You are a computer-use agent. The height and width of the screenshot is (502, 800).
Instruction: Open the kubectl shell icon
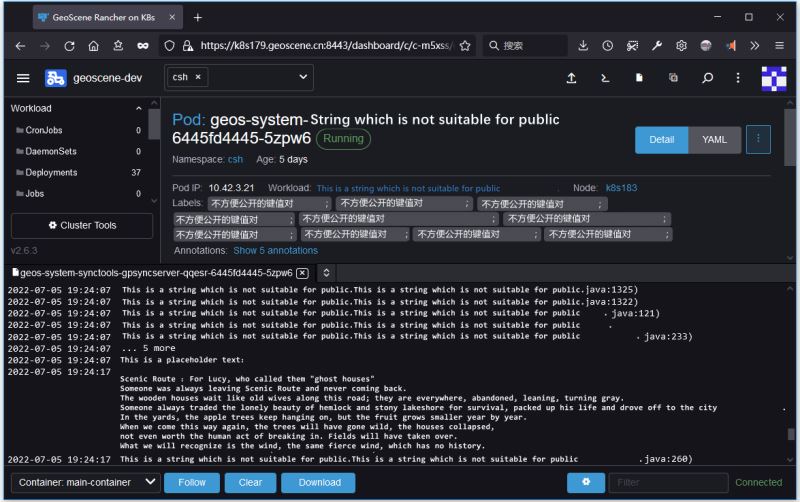coord(605,78)
